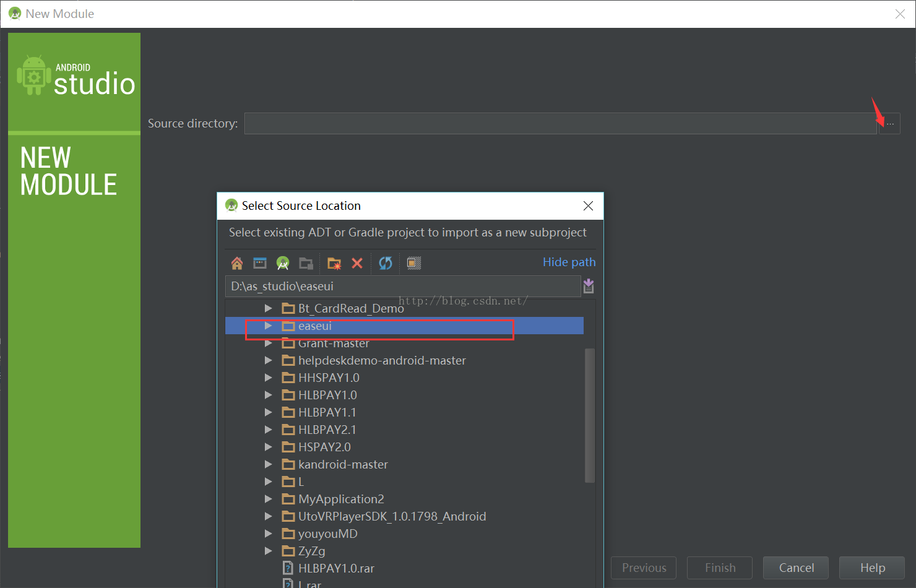Expand the youyouMD folder

coord(268,534)
